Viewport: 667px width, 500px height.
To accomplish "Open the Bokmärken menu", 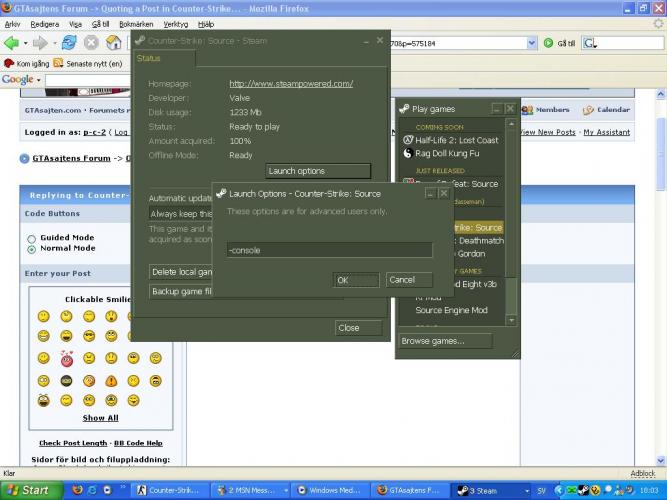I will click(135, 23).
